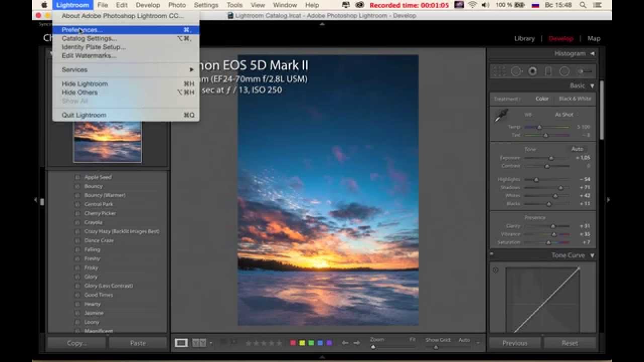Collapse the Tone Curve panel triangle
This screenshot has height=362, width=644.
pyautogui.click(x=592, y=255)
